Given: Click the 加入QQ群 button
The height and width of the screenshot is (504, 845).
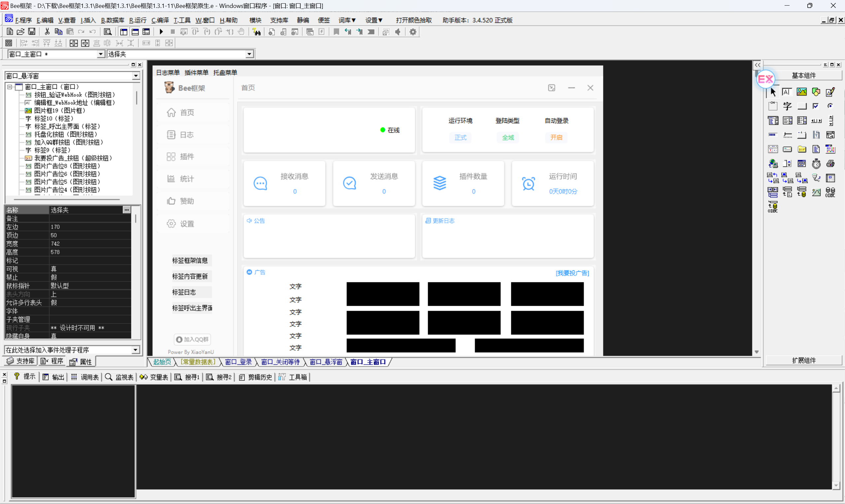Looking at the screenshot, I should tap(192, 339).
